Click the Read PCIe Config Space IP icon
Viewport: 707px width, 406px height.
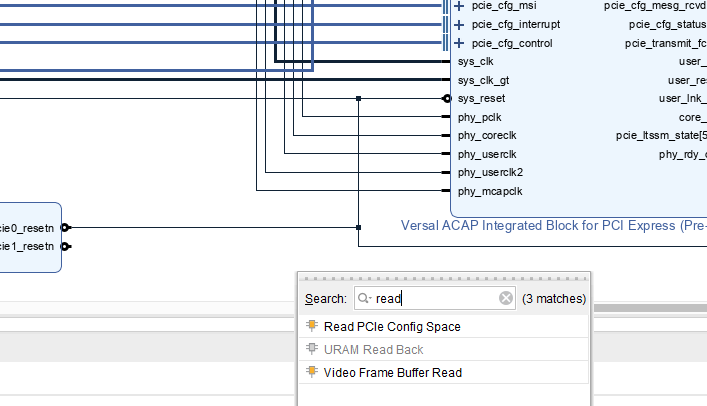pos(312,327)
